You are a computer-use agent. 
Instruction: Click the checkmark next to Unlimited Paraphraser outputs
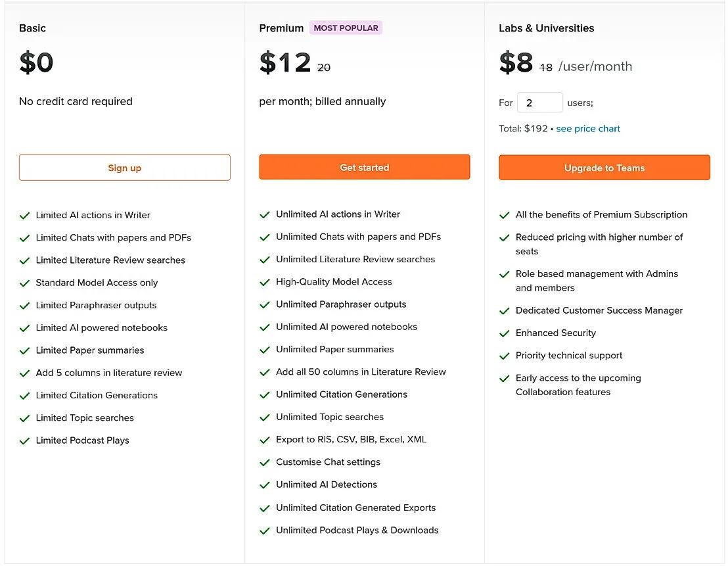pos(265,304)
